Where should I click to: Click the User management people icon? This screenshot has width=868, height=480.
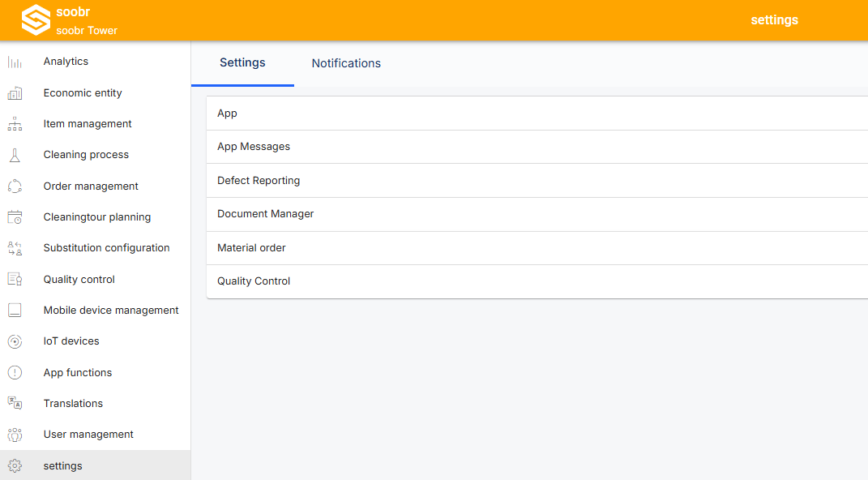15,435
